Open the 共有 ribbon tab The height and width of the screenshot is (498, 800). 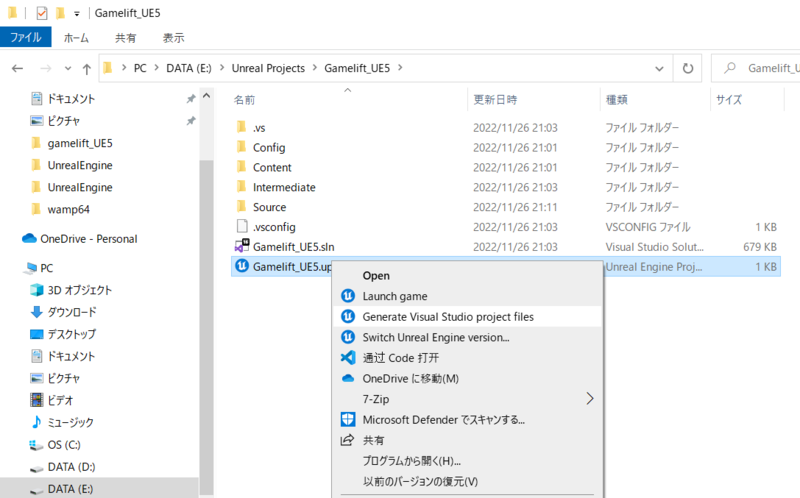[x=126, y=38]
